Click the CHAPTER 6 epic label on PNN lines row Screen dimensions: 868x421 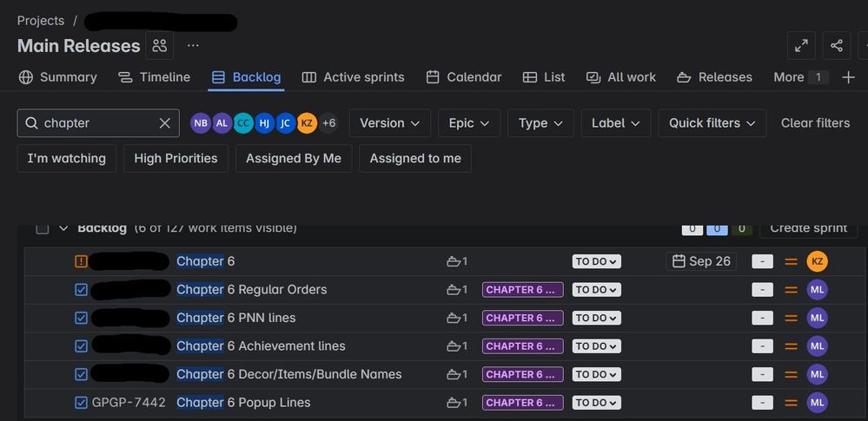[522, 318]
